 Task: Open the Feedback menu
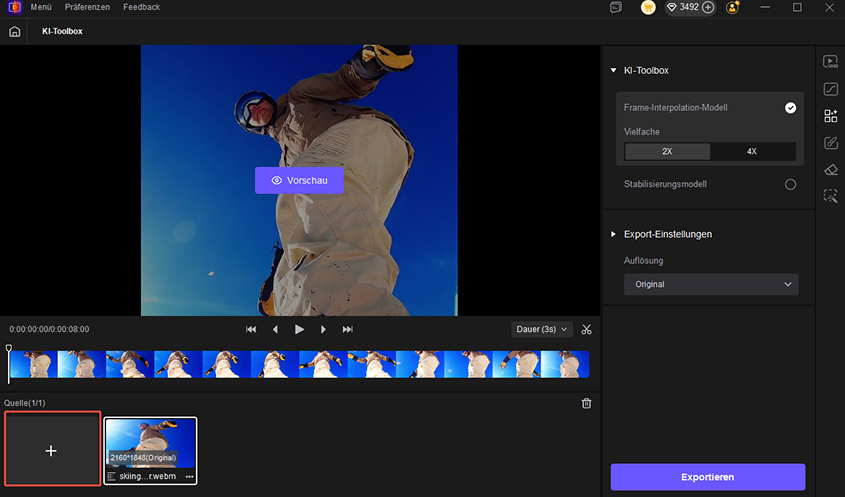click(141, 7)
